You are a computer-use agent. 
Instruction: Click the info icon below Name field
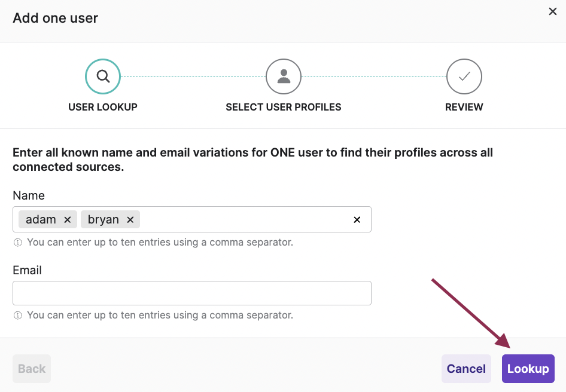[18, 243]
